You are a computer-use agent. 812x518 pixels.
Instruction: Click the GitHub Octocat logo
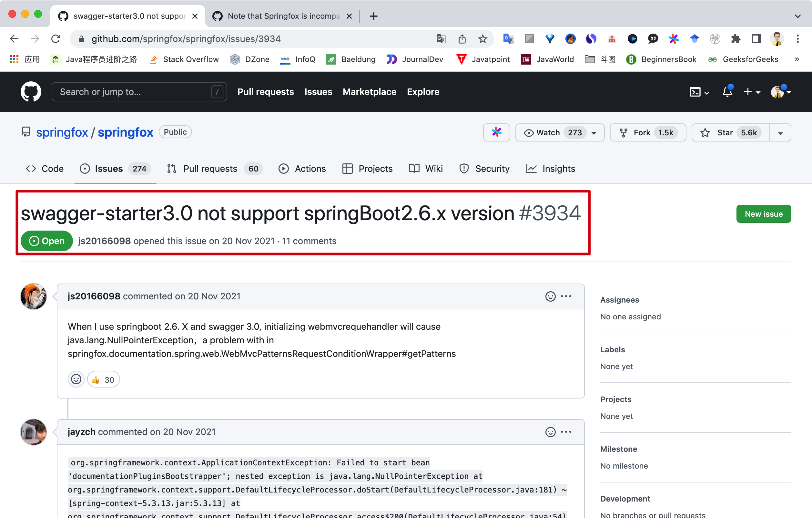[x=31, y=91]
